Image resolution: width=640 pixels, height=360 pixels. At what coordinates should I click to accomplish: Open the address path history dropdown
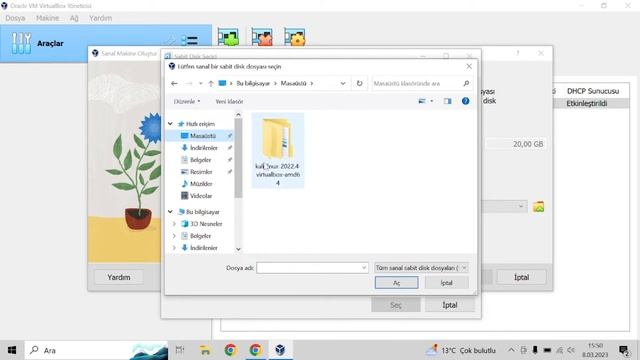pyautogui.click(x=343, y=83)
